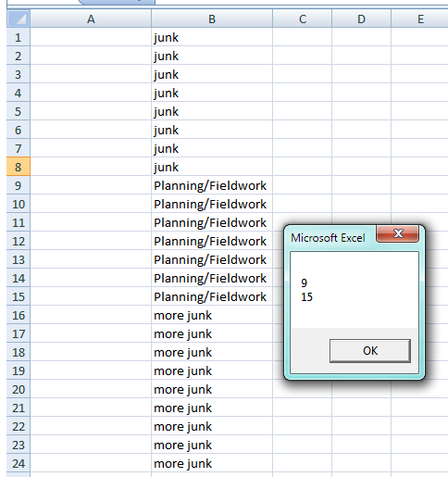Click cell B15 with Planning/Fieldwork
The image size is (448, 477).
click(x=212, y=296)
